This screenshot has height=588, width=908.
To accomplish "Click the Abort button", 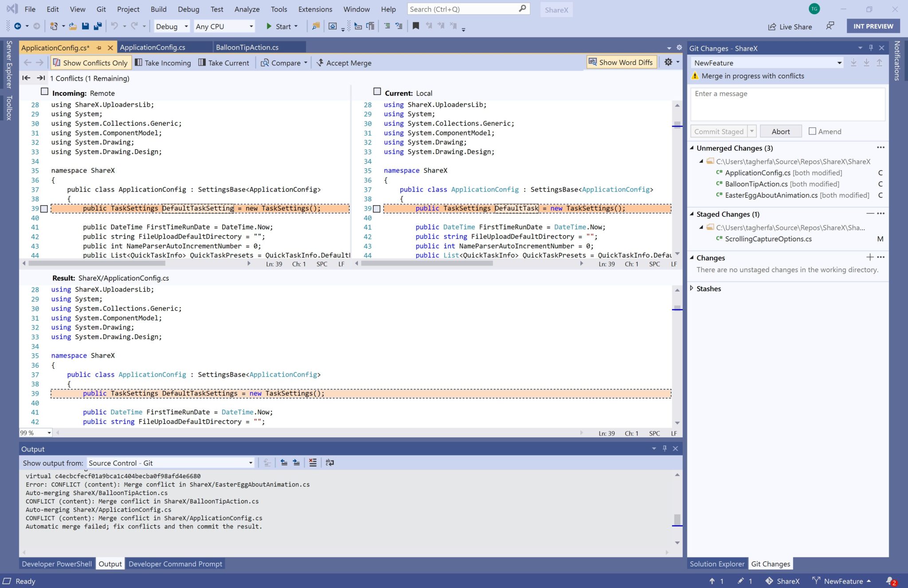I will point(780,131).
